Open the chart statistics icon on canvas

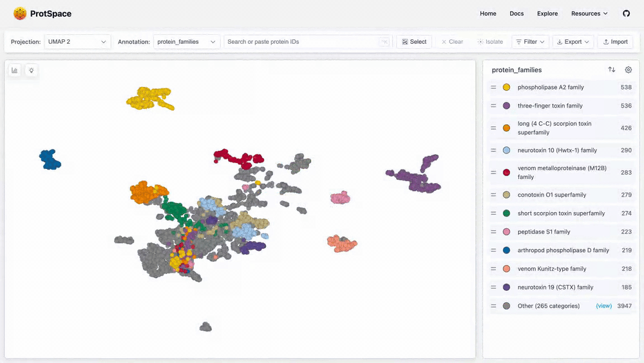pyautogui.click(x=15, y=70)
